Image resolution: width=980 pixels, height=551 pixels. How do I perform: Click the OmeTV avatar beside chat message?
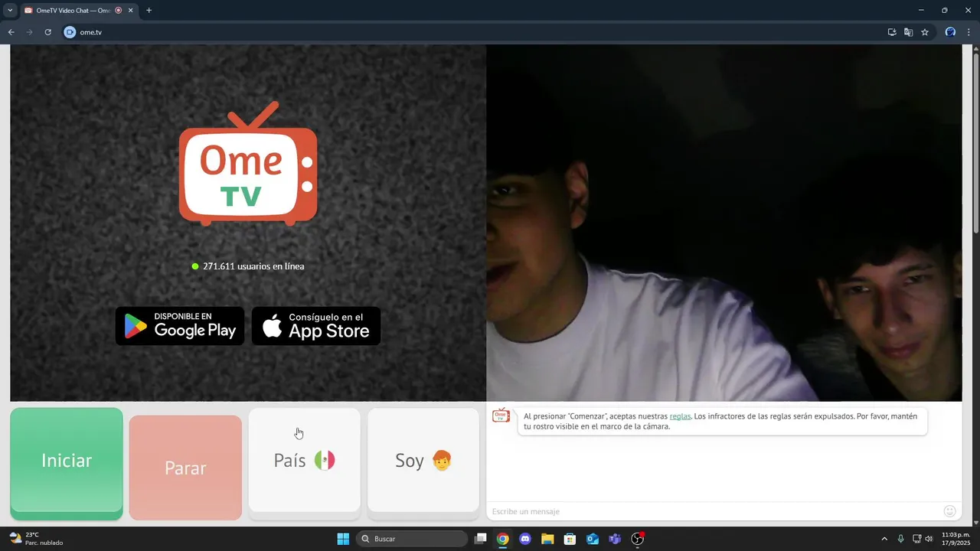point(501,416)
